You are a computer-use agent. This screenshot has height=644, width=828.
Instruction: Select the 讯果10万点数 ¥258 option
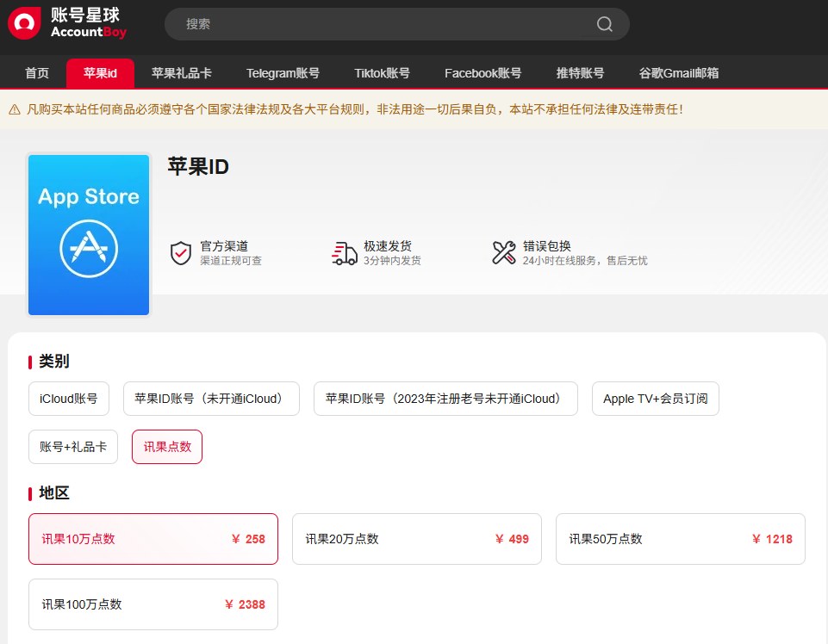tap(153, 539)
